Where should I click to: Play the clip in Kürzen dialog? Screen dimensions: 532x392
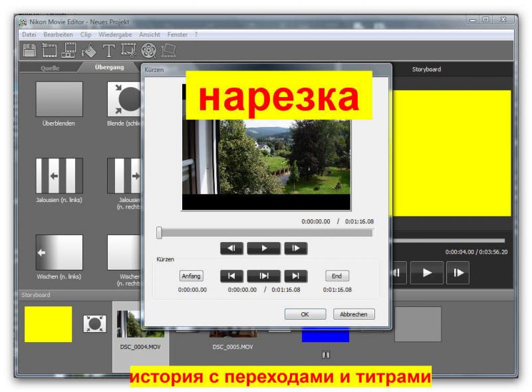pyautogui.click(x=264, y=248)
